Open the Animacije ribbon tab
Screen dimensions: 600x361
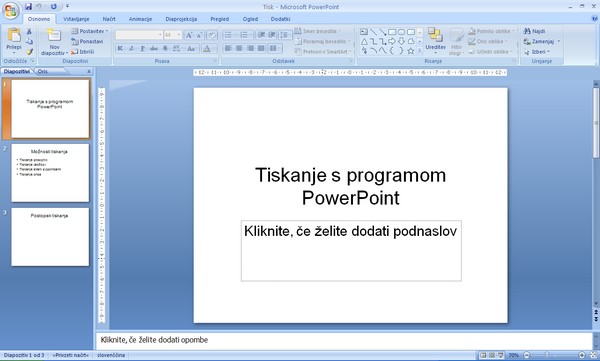click(140, 19)
